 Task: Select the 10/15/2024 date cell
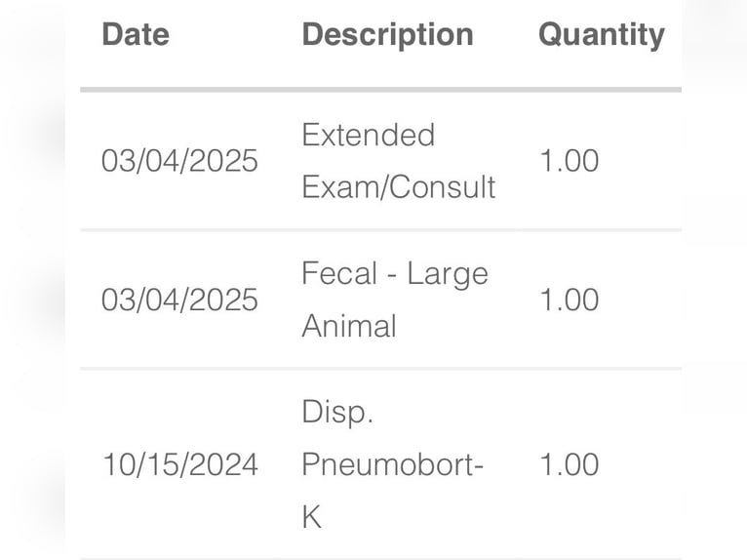click(x=179, y=464)
